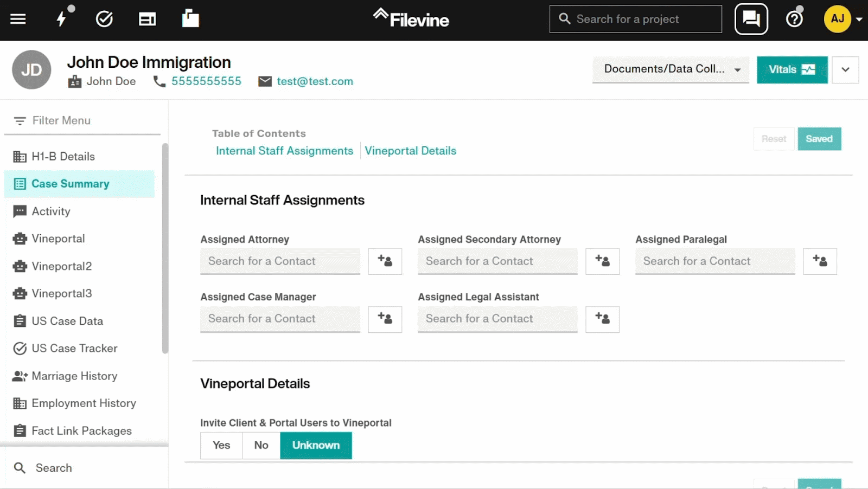Add new contact for Assigned Legal Assistant
The height and width of the screenshot is (489, 868).
click(602, 319)
